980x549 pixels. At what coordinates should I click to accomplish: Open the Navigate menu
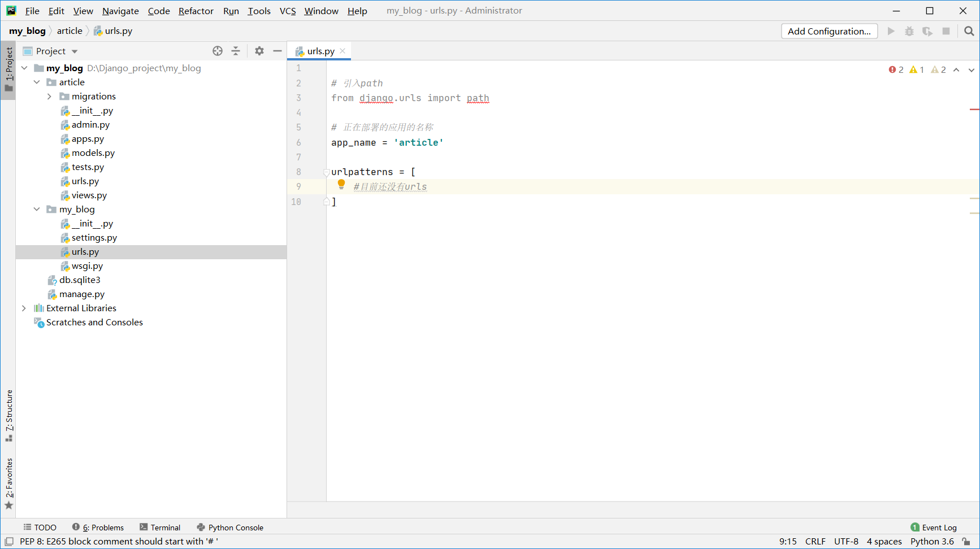[120, 11]
